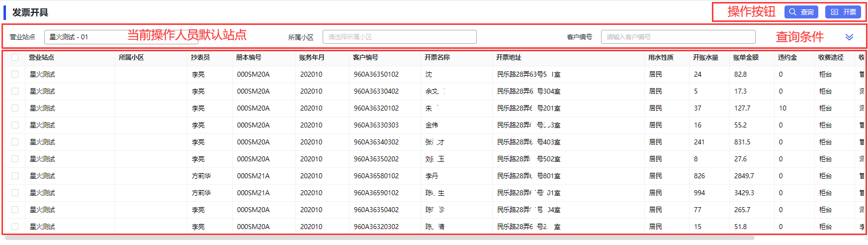This screenshot has width=868, height=245.
Task: Click the 抄表员 column header
Action: coord(200,57)
